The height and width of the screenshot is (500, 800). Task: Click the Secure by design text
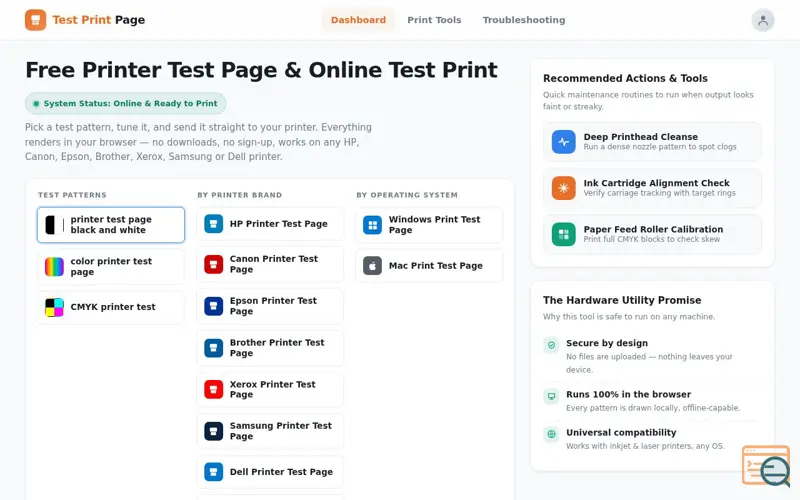607,343
